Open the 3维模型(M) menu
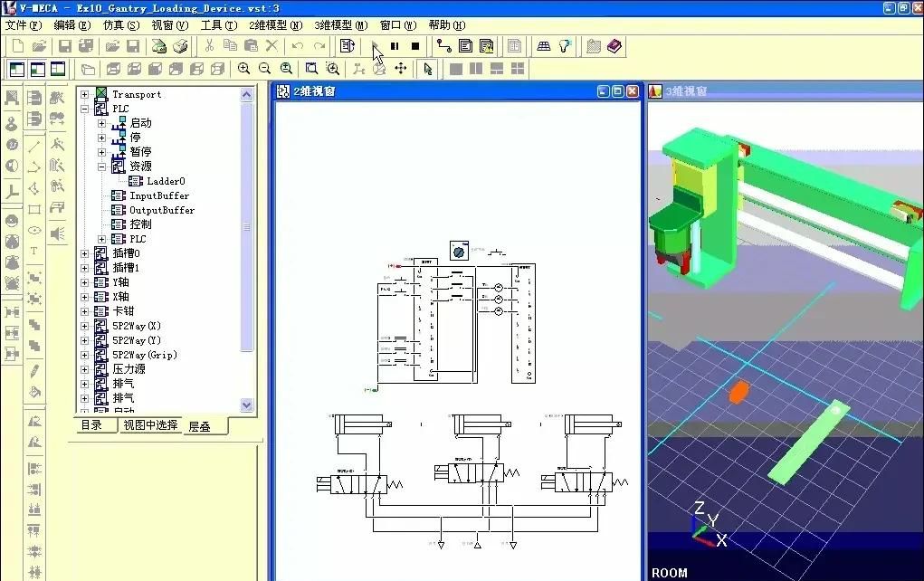This screenshot has width=924, height=581. click(340, 25)
